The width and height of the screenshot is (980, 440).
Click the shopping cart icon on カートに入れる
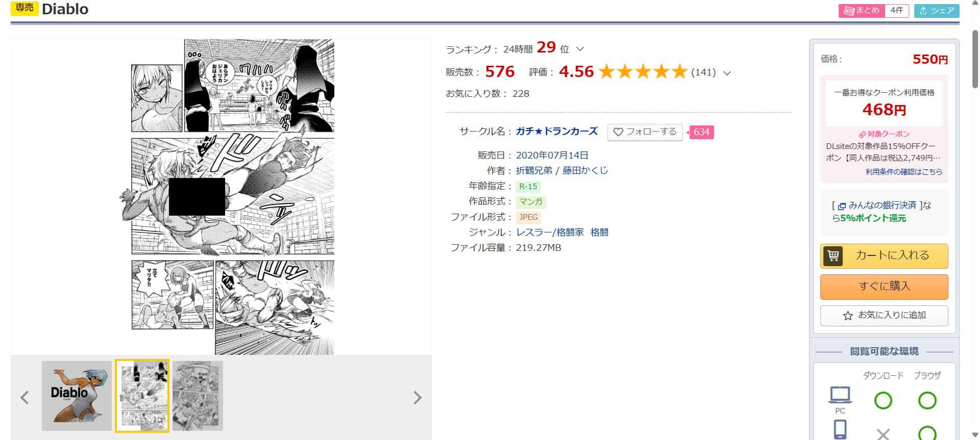click(834, 255)
